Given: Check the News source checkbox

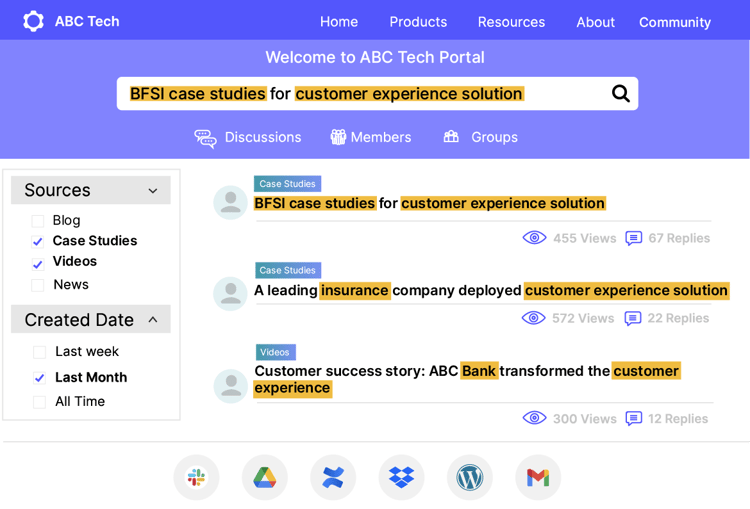Looking at the screenshot, I should (x=38, y=285).
